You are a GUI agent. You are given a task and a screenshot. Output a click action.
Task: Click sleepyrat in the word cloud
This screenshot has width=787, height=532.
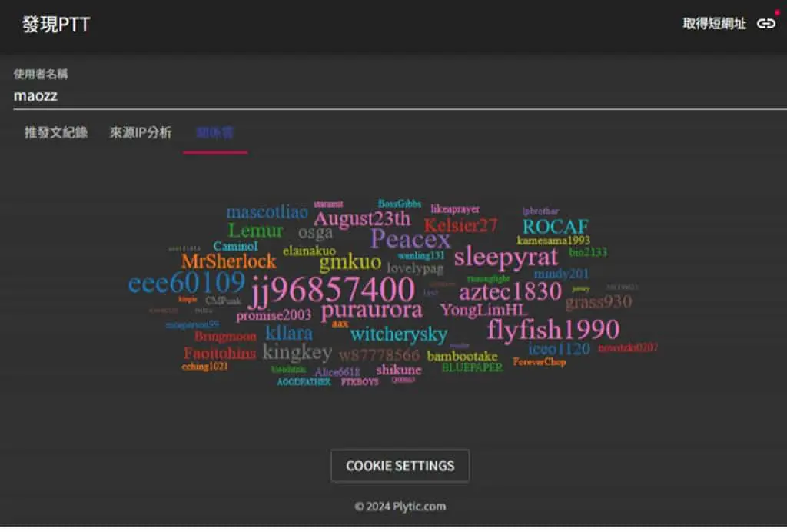(x=506, y=257)
